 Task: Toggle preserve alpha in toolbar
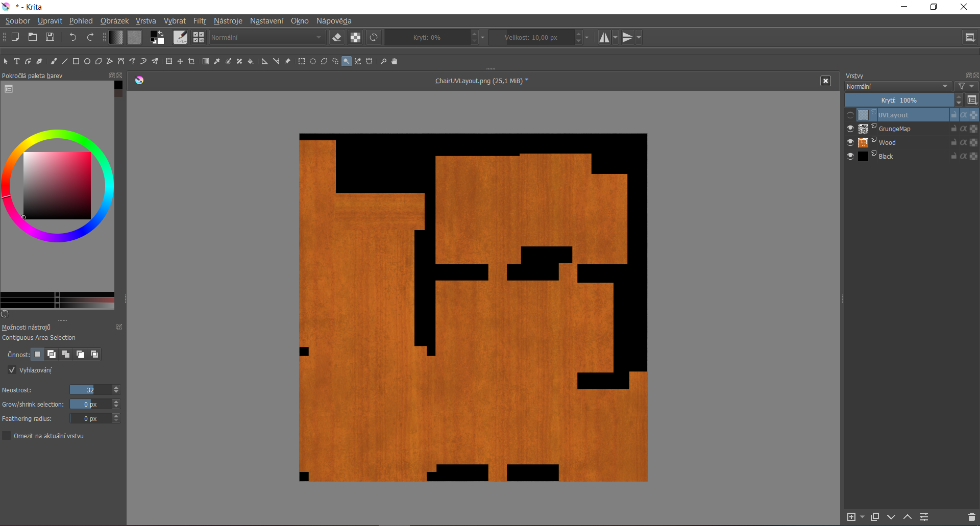click(355, 37)
